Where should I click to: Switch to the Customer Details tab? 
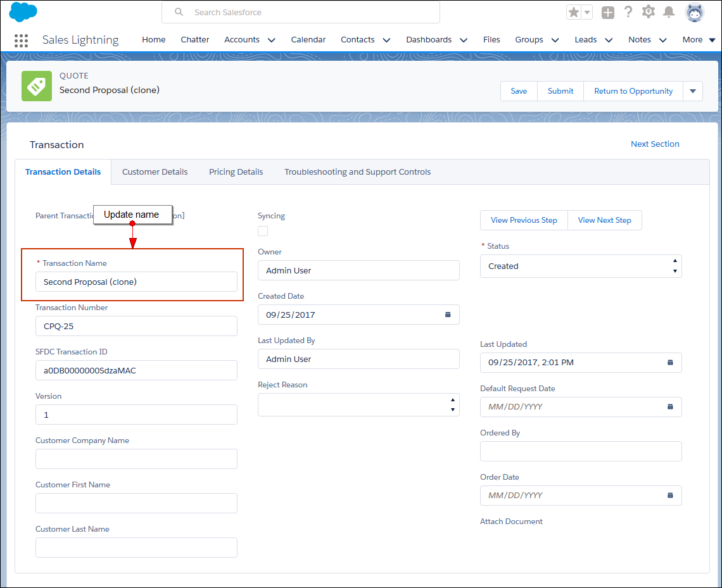pos(155,172)
